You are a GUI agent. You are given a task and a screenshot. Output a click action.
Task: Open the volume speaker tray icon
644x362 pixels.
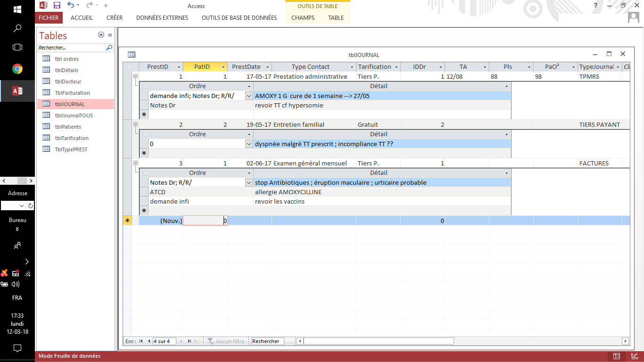[16, 284]
